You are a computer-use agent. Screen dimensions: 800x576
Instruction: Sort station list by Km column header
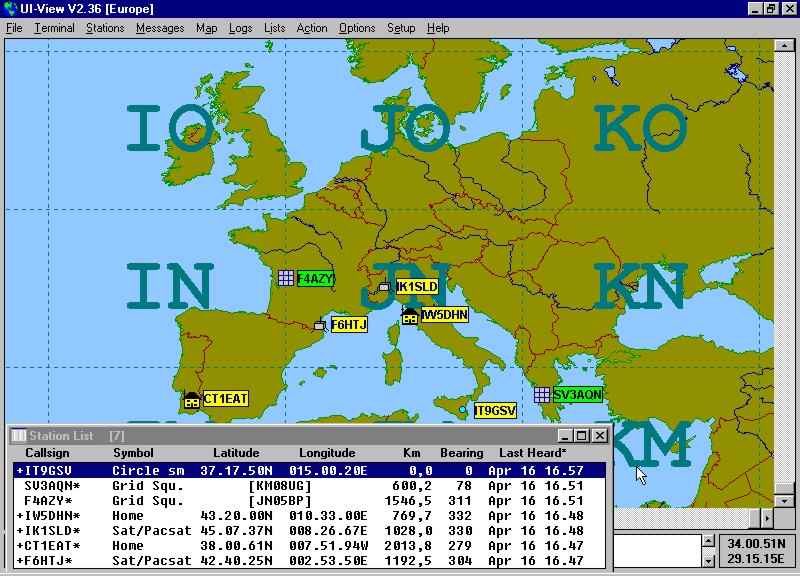coord(412,453)
